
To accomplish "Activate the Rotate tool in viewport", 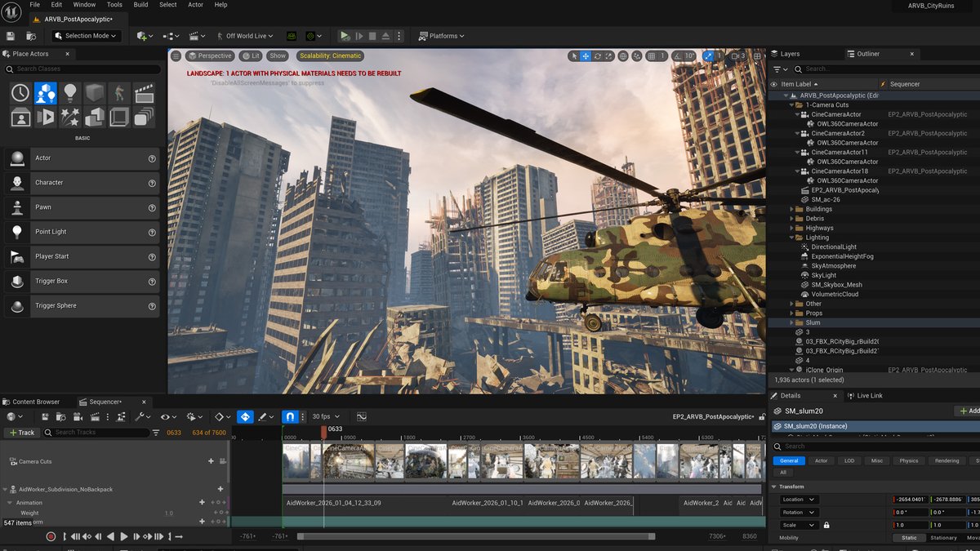I will [x=598, y=56].
